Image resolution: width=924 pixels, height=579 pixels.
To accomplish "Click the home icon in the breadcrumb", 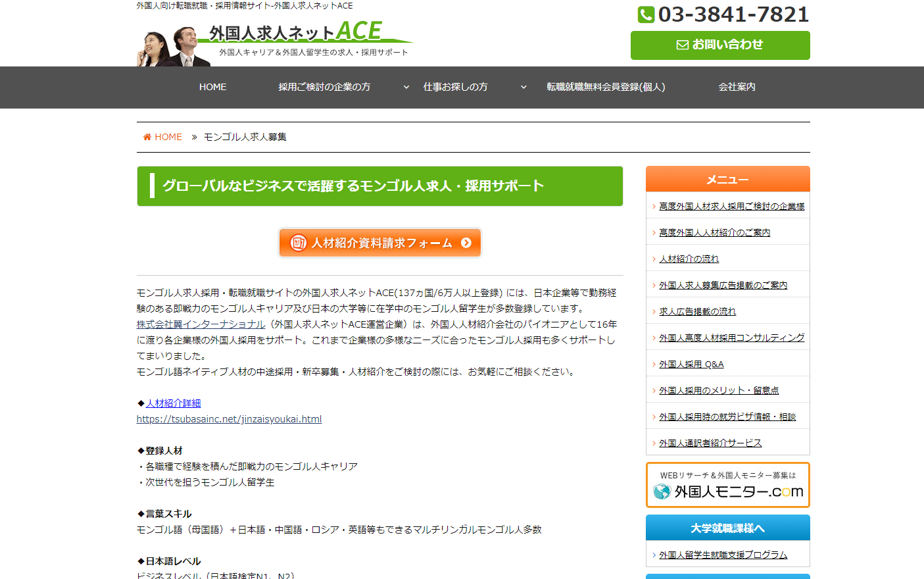I will click(x=147, y=137).
